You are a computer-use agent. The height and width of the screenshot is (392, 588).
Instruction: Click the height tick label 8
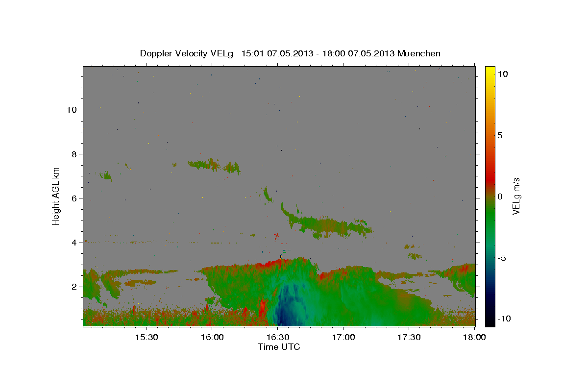74,154
